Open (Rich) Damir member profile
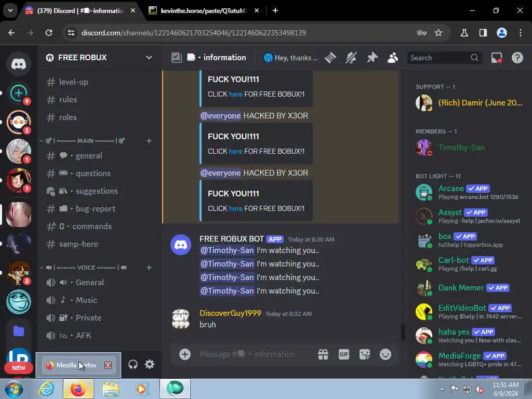The height and width of the screenshot is (399, 532). [x=470, y=103]
